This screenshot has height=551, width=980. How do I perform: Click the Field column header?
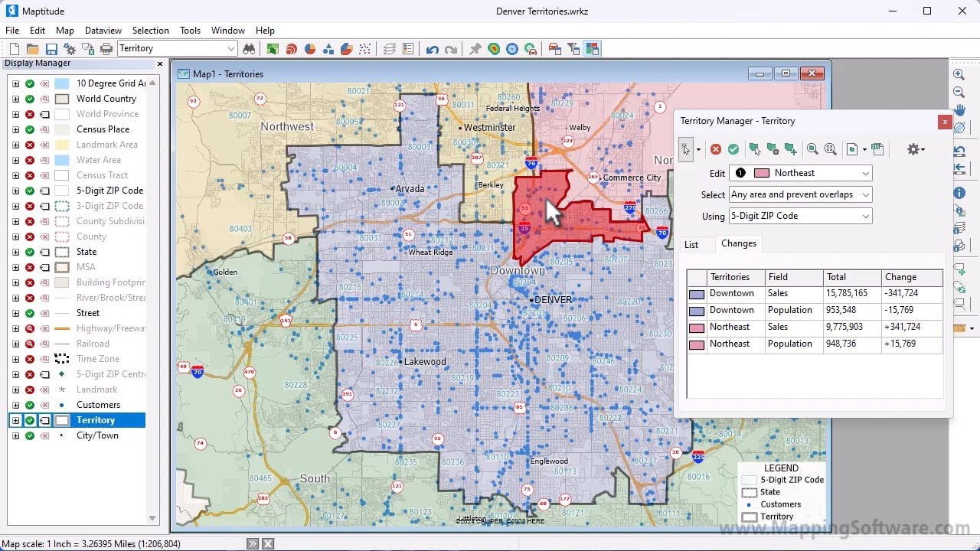point(794,277)
